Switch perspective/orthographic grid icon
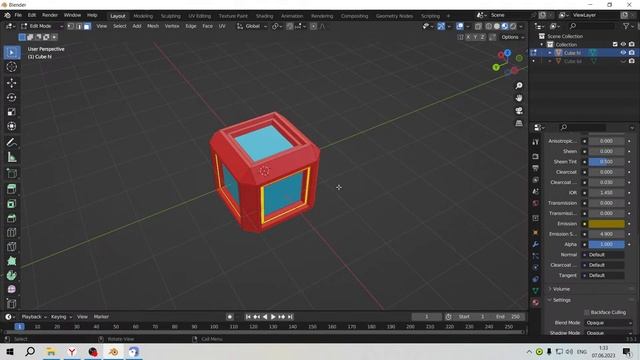Viewport: 640px width, 360px height. 519,123
